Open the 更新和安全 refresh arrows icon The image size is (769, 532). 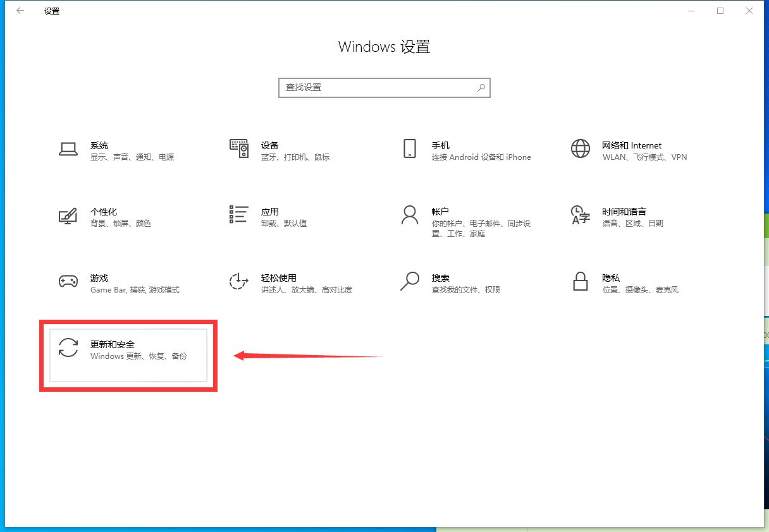coord(68,348)
